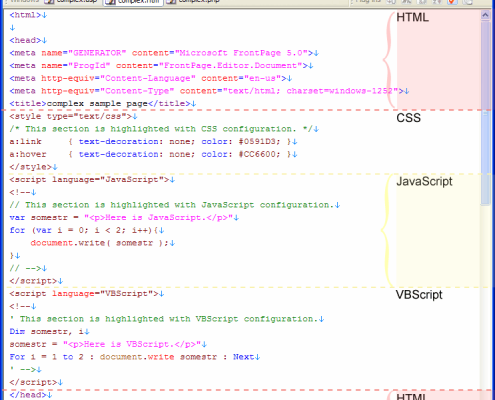Click the "Content-Language" http-equiv value
Image resolution: width=495 pixels, height=400 pixels.
coord(148,78)
